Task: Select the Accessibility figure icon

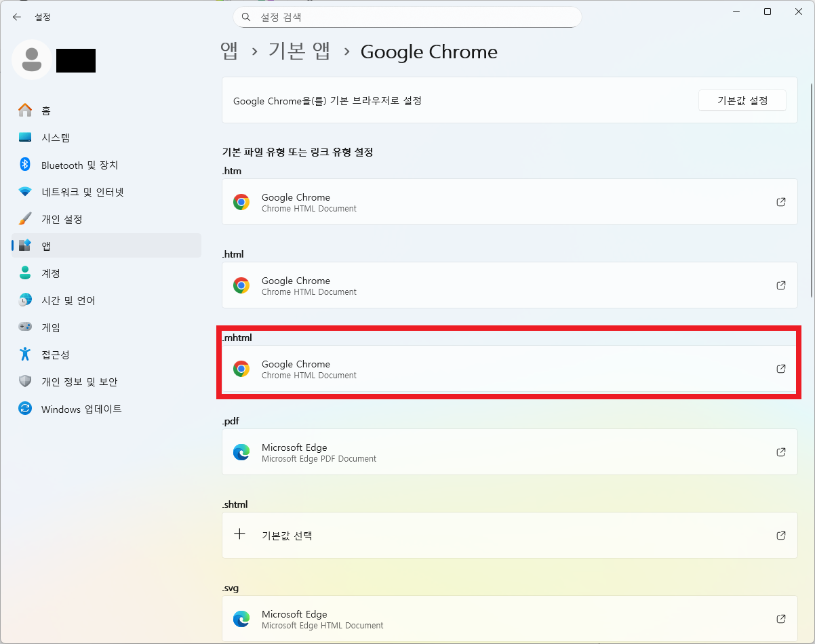Action: (25, 355)
